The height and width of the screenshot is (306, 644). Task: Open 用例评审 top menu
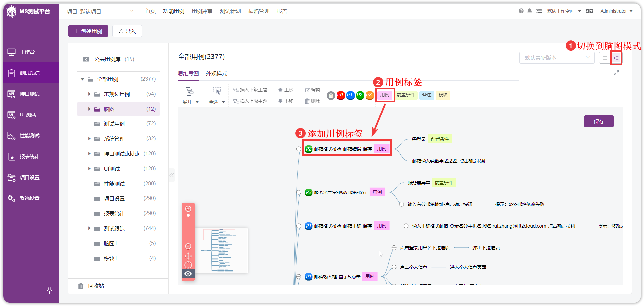[202, 11]
